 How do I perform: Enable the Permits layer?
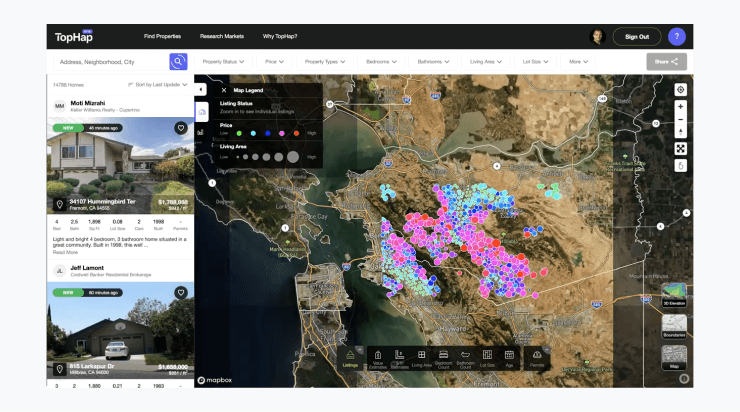pyautogui.click(x=537, y=359)
